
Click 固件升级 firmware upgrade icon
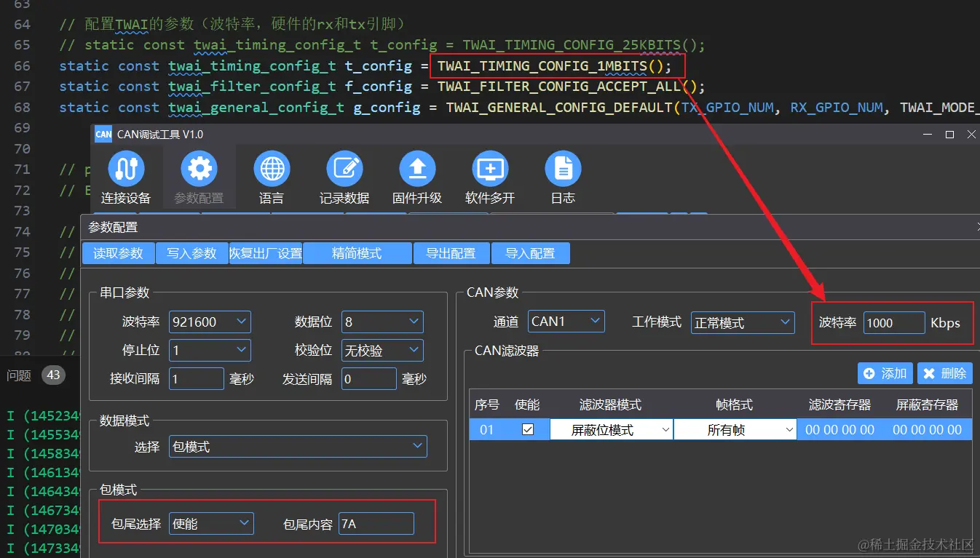point(417,169)
